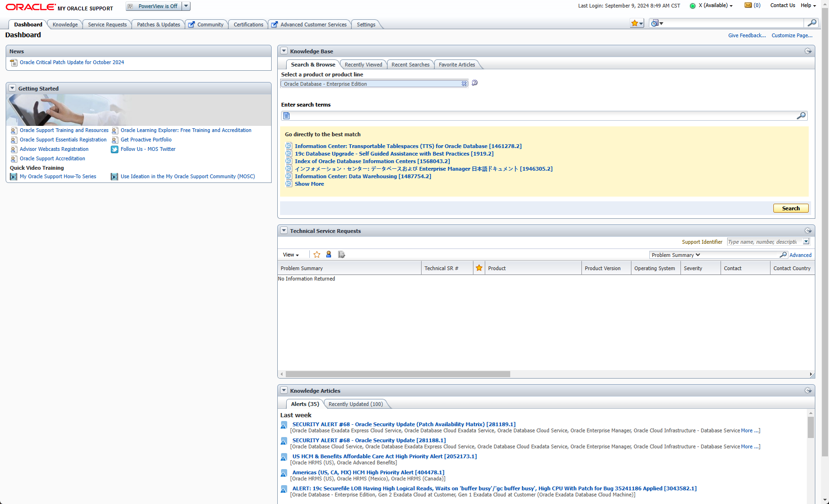Click the Twitter icon next to Follow Us

tap(115, 149)
